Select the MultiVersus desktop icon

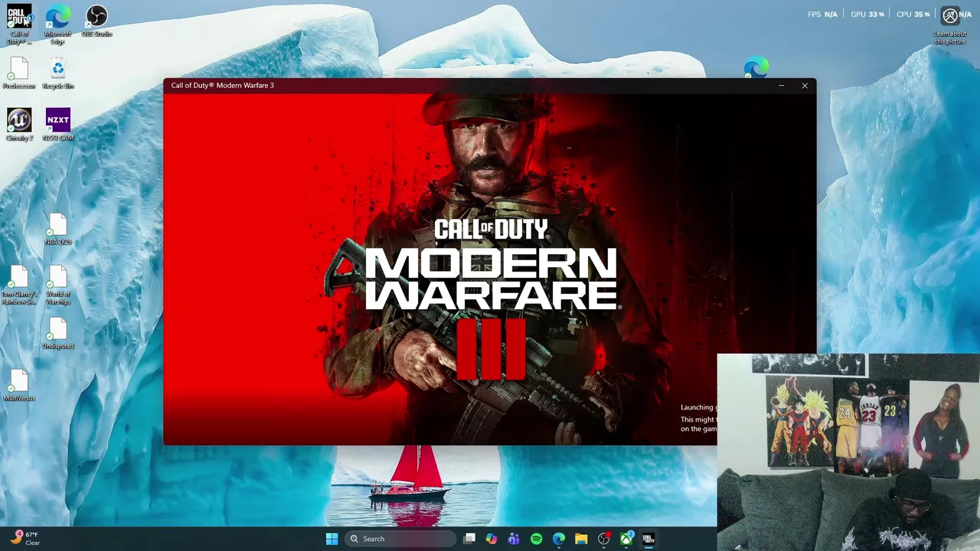click(x=19, y=386)
